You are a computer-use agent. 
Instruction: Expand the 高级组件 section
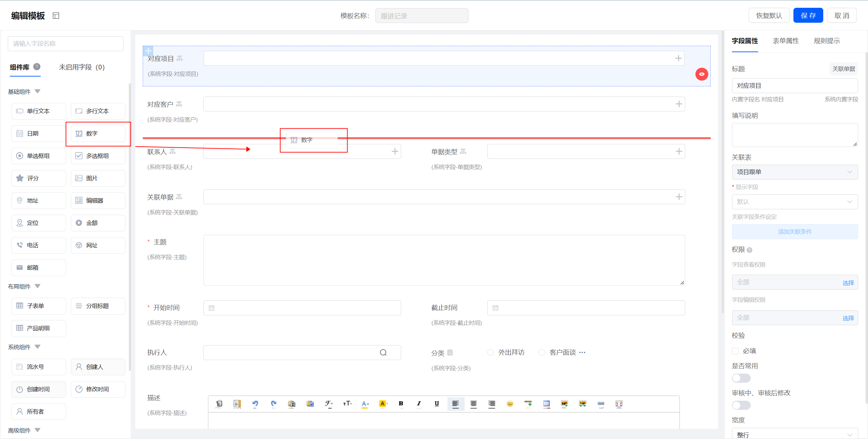click(38, 430)
